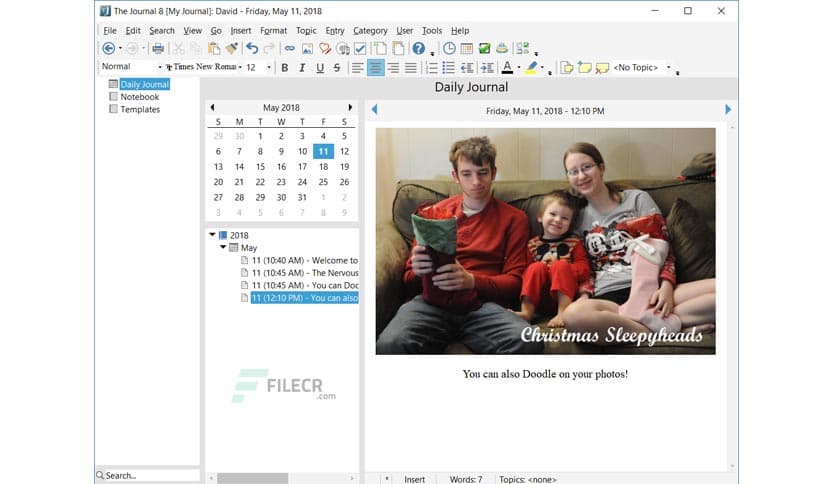Image resolution: width=836 pixels, height=484 pixels.
Task: Click the printer icon in toolbar
Action: 158,49
